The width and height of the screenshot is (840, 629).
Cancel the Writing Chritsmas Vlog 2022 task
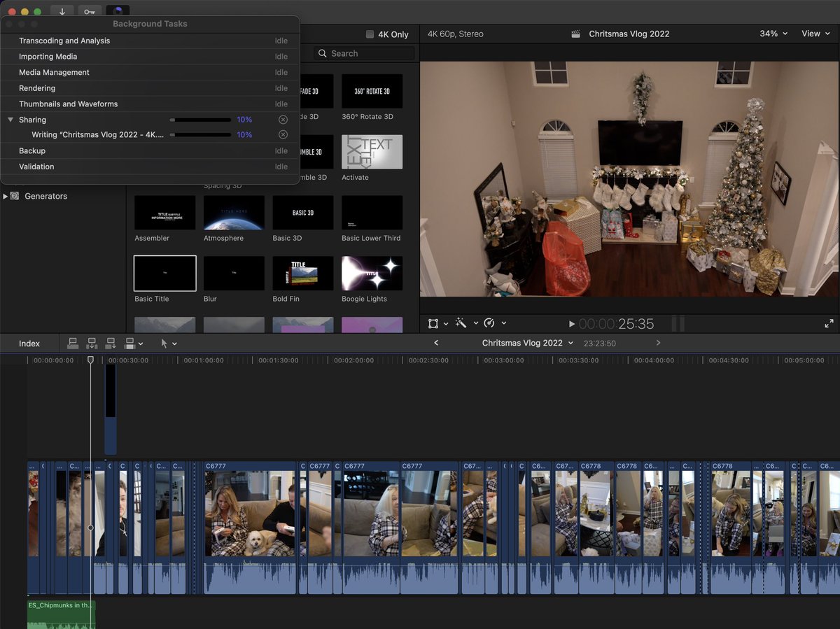(283, 135)
